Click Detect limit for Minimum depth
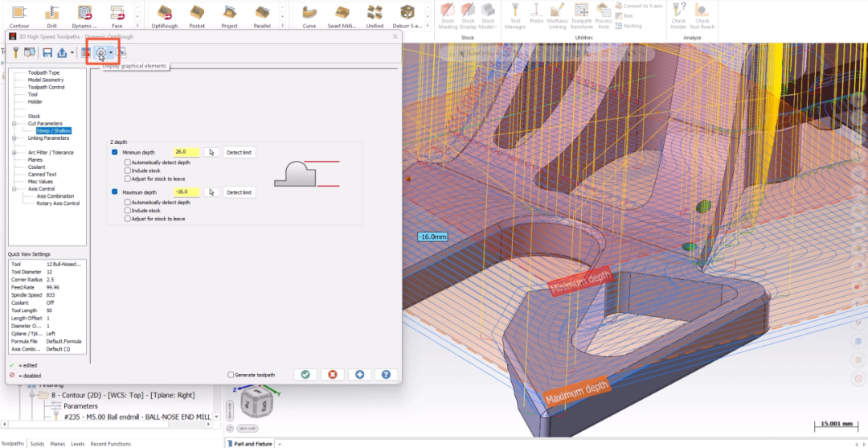Image resolution: width=868 pixels, height=448 pixels. pos(240,152)
